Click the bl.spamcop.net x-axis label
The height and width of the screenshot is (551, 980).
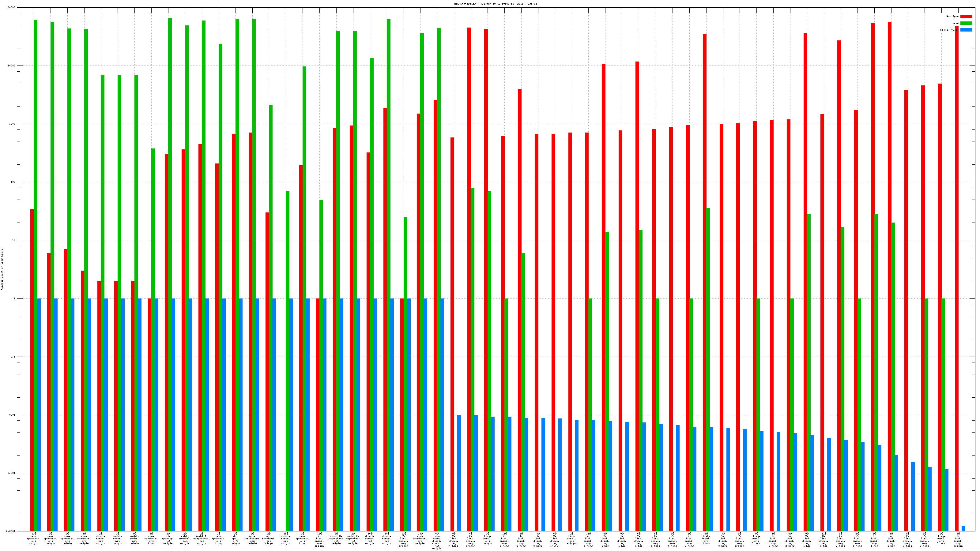tap(168, 538)
